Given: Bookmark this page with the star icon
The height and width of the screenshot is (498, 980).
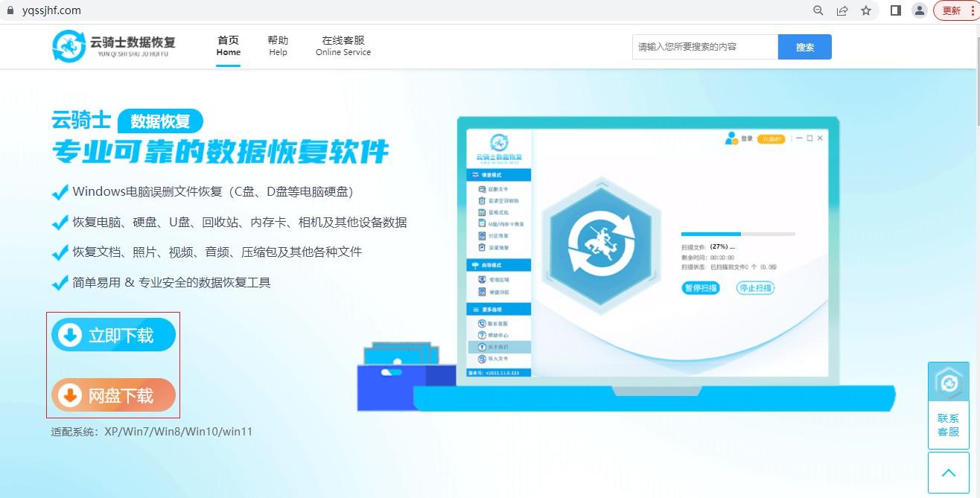Looking at the screenshot, I should pos(866,10).
